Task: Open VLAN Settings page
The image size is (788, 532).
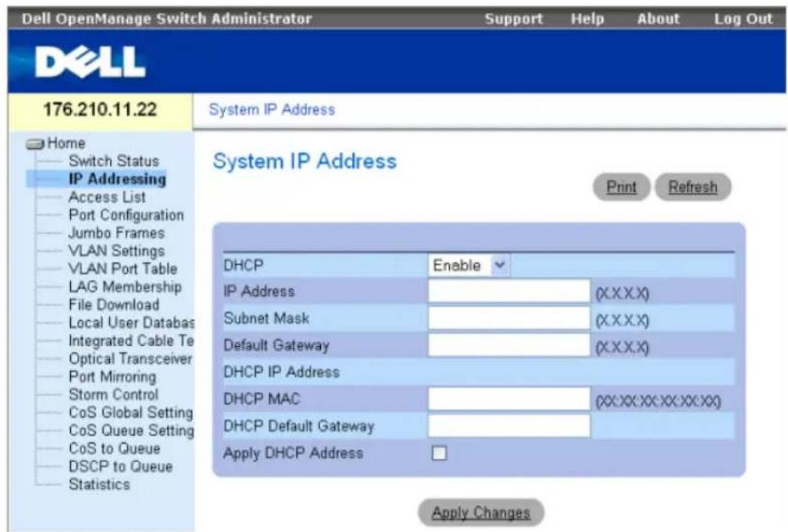Action: coord(117,251)
